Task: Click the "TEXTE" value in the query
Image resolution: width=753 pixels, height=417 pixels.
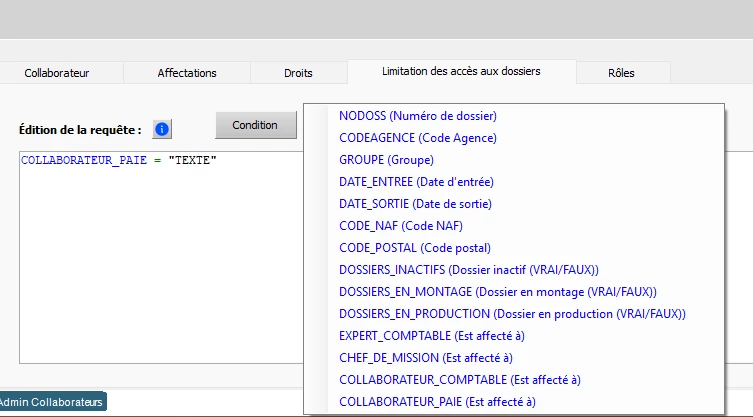Action: (x=193, y=160)
